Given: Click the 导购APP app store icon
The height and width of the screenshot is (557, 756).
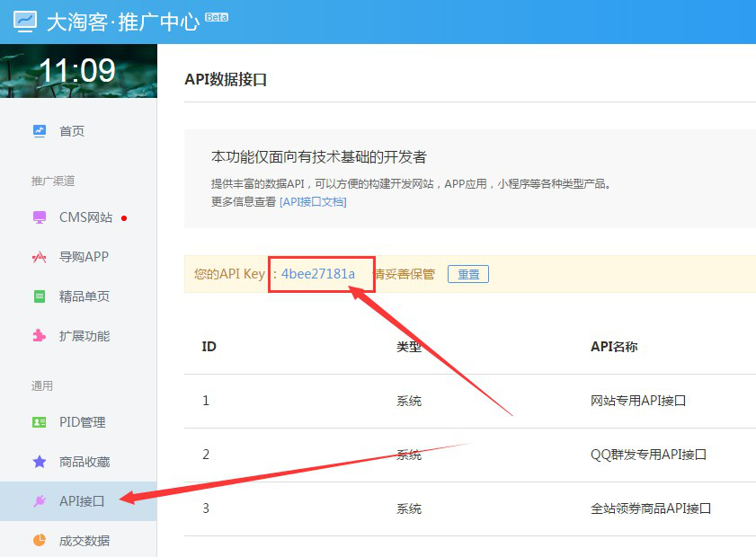Looking at the screenshot, I should coord(40,257).
